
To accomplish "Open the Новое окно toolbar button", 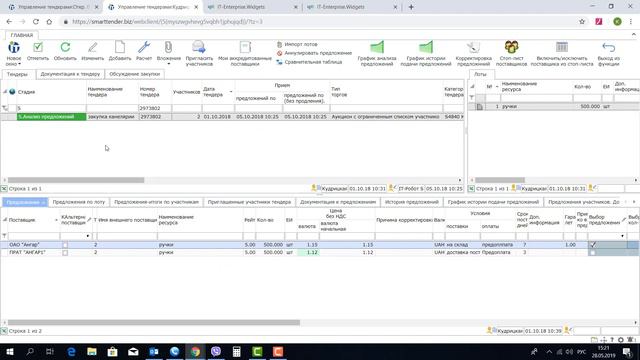I will coord(13,53).
